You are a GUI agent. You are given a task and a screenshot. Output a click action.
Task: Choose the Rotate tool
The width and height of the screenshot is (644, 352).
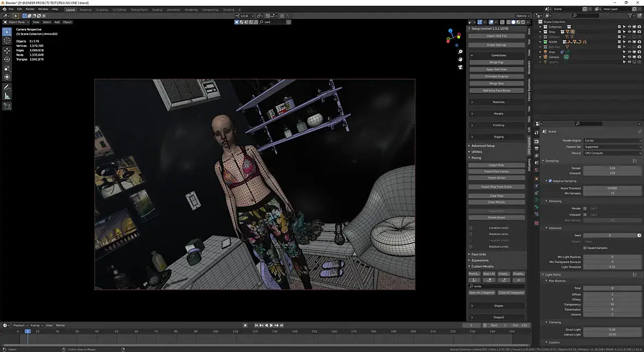click(7, 59)
